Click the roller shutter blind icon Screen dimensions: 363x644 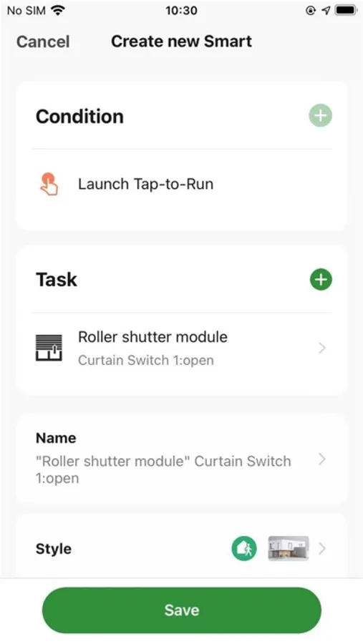click(49, 348)
